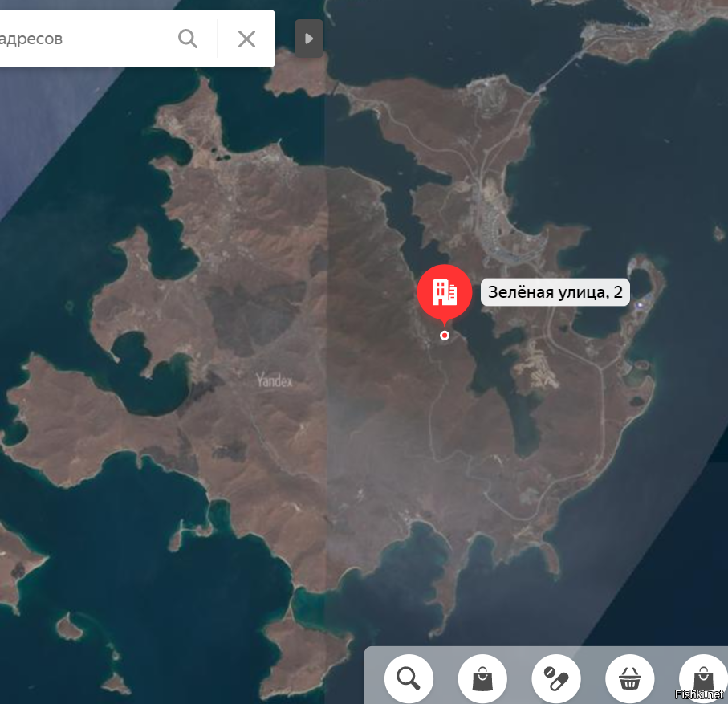This screenshot has height=704, width=728.
Task: Click in the address search input field
Action: pos(80,39)
